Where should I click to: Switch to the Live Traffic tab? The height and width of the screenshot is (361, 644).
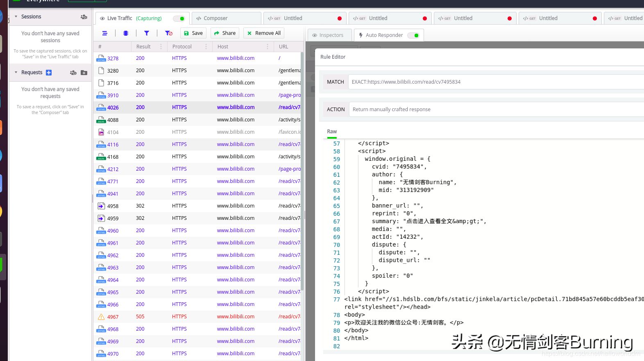[142, 18]
